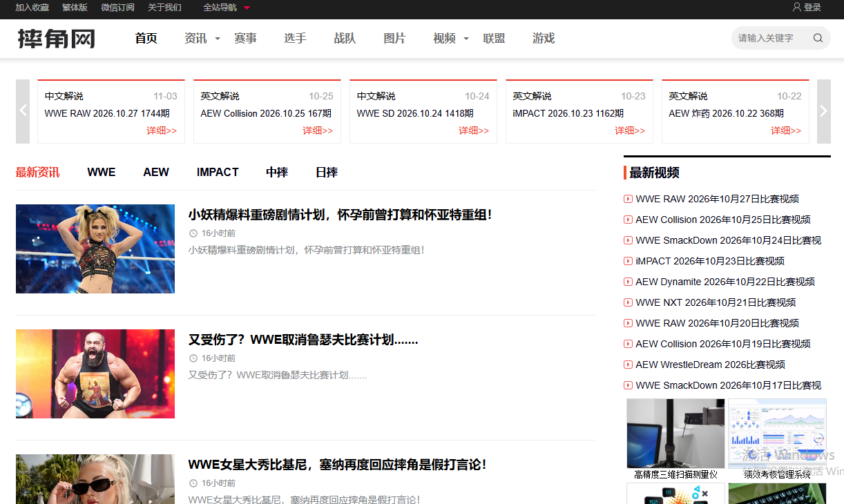Screen dimensions: 844x504
Task: Open 详细>> for WWE SD 2026.10.24 card
Action: 474,130
